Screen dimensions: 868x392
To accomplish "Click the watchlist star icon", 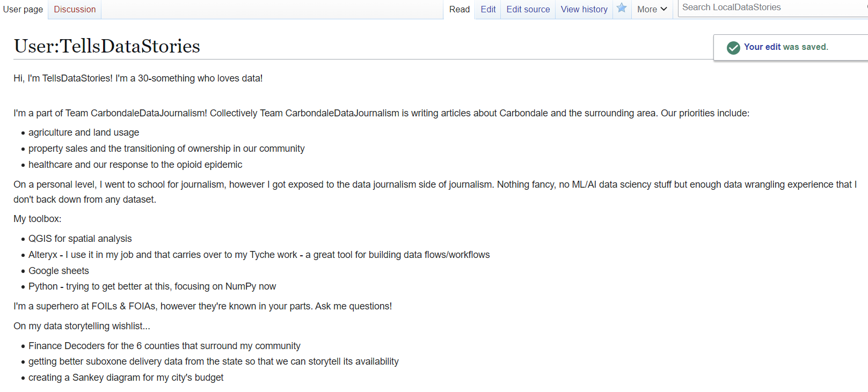I will click(x=622, y=8).
